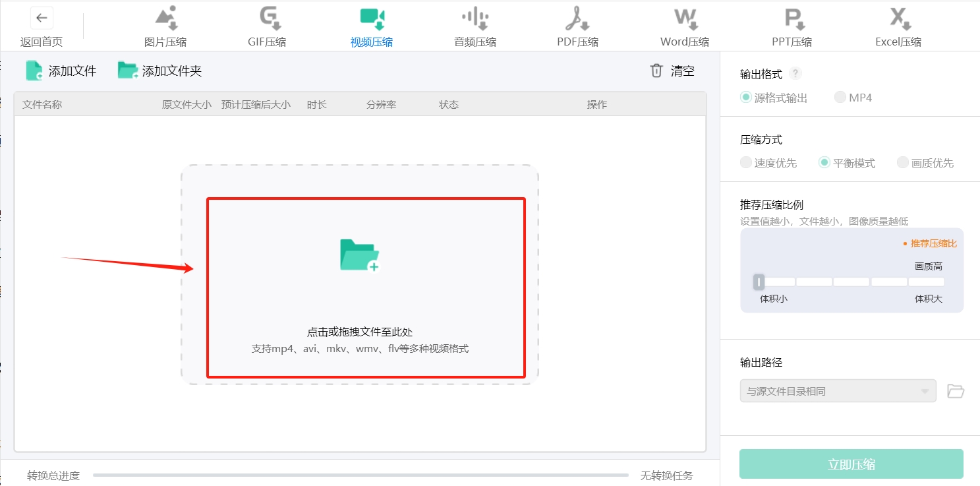The width and height of the screenshot is (980, 486).
Task: Click the 分辨率 column header
Action: (x=382, y=105)
